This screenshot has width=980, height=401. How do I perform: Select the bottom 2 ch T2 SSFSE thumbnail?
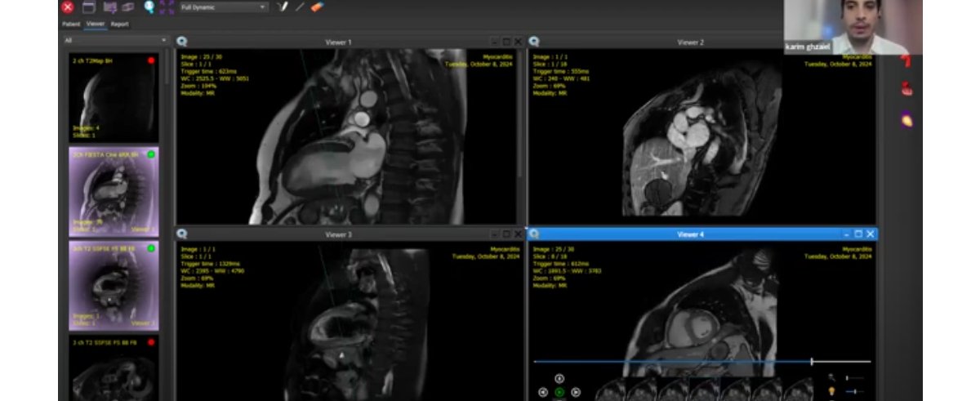(114, 368)
